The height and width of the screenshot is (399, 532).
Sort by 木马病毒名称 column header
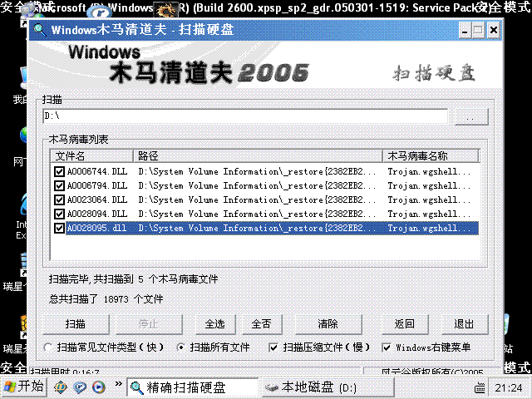click(431, 156)
